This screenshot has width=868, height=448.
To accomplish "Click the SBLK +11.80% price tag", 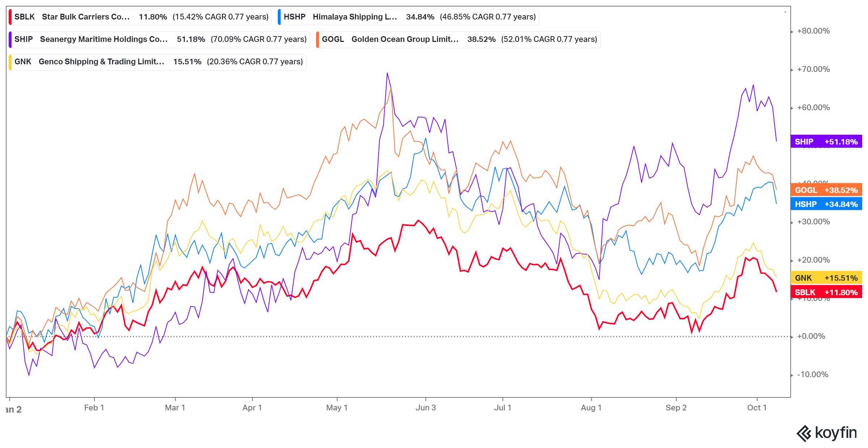I will point(826,292).
